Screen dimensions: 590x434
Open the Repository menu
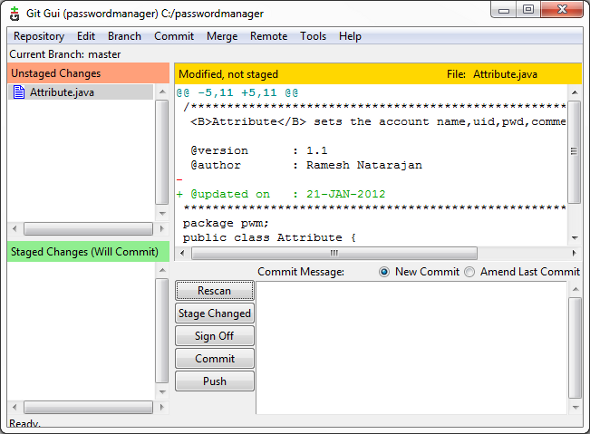coord(39,36)
